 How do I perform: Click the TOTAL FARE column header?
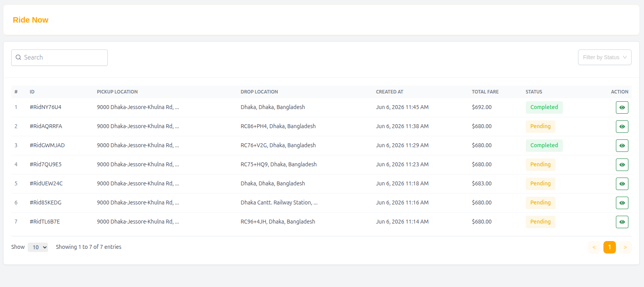click(485, 92)
